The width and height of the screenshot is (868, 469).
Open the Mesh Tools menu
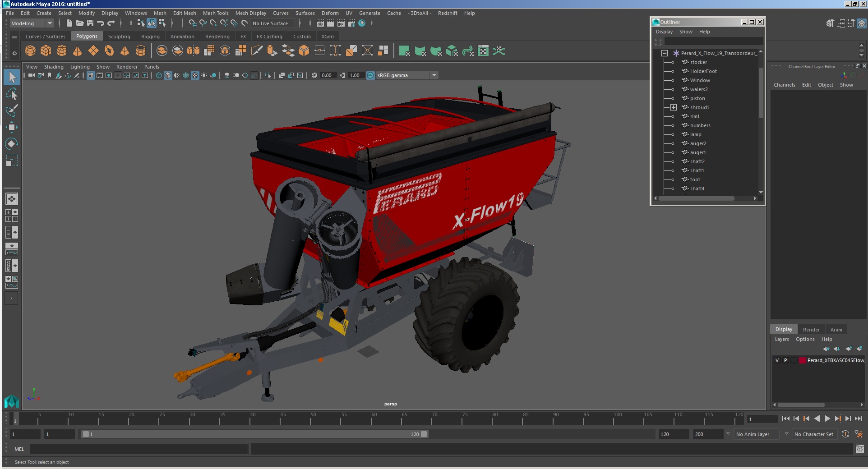216,13
